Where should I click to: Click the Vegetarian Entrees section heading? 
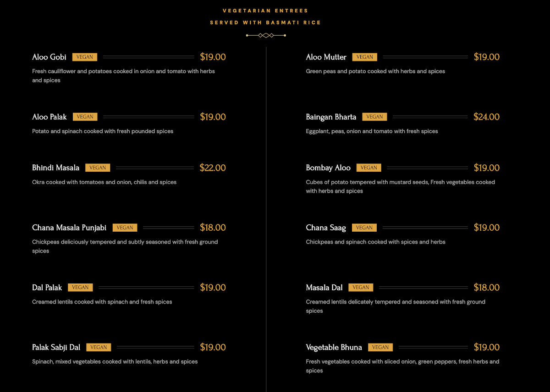[265, 11]
